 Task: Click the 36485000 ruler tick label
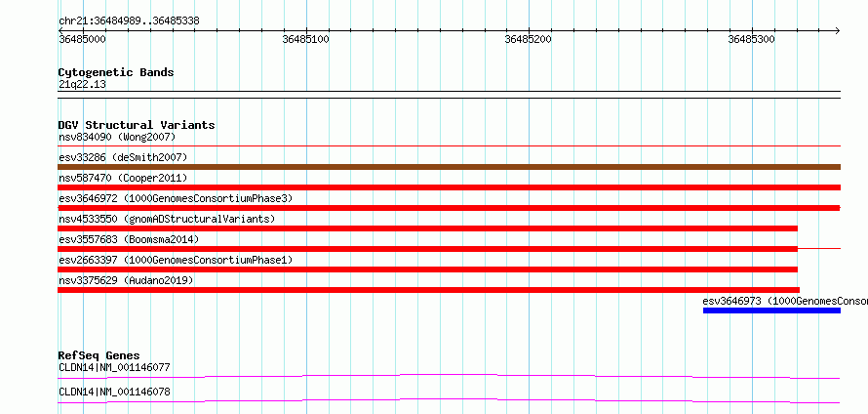pyautogui.click(x=83, y=40)
